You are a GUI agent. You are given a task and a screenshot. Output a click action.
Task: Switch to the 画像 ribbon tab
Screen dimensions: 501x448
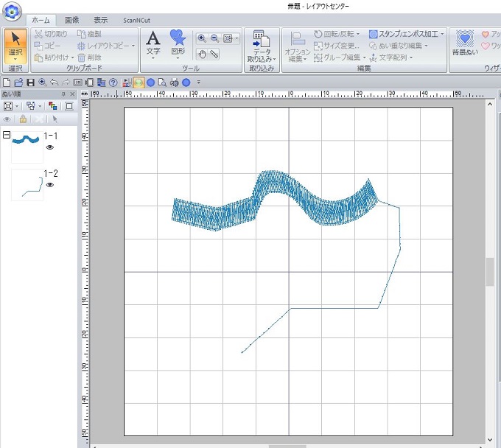(71, 20)
